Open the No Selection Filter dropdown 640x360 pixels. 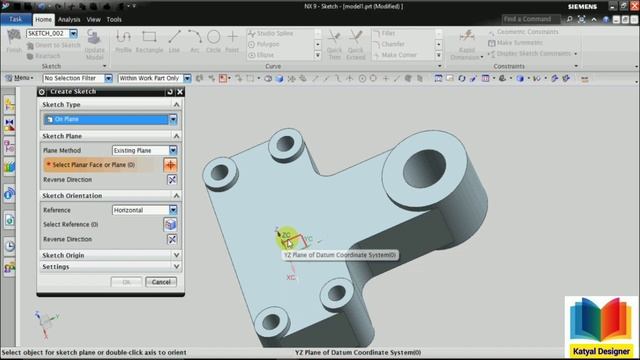(x=108, y=78)
